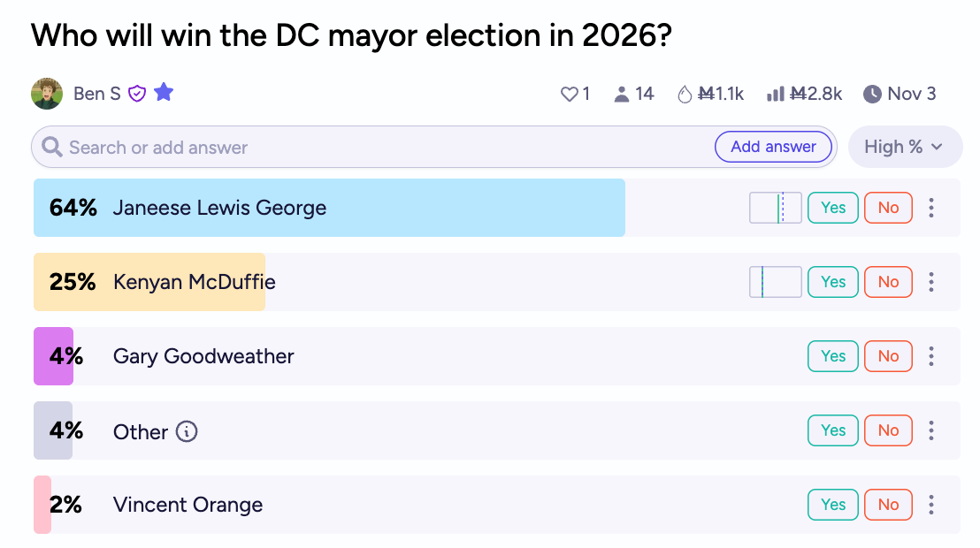
Task: Bet No on Kenyan McDuffie
Action: [888, 282]
